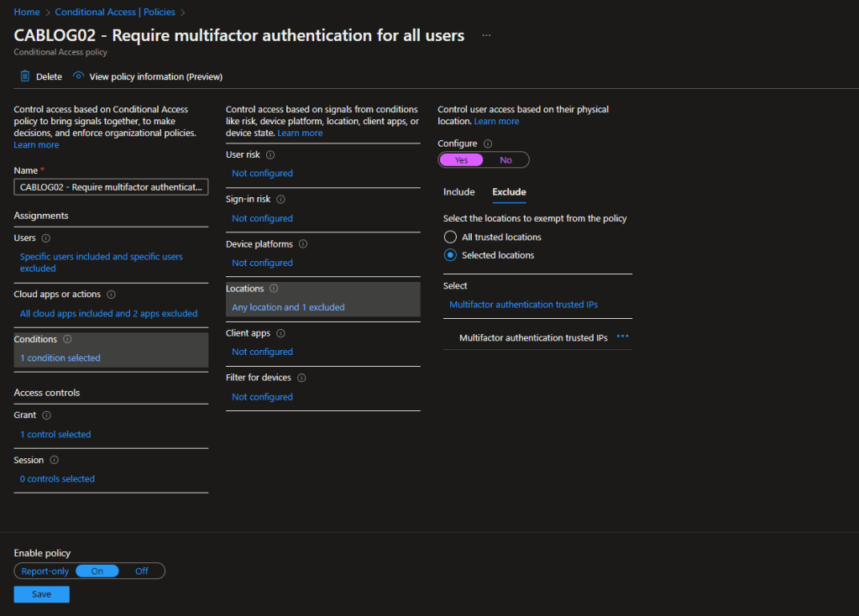Screen dimensions: 859x616
Task: Choose the Selected locations radio option
Action: click(450, 255)
